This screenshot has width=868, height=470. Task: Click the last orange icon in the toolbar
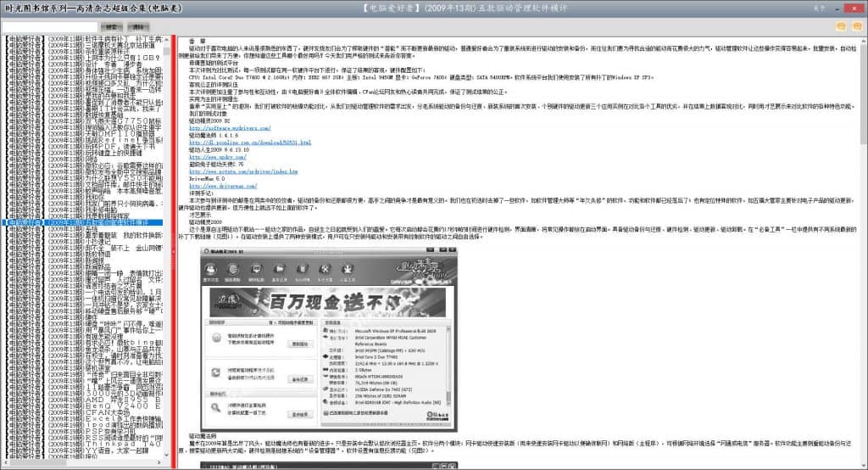[x=855, y=27]
